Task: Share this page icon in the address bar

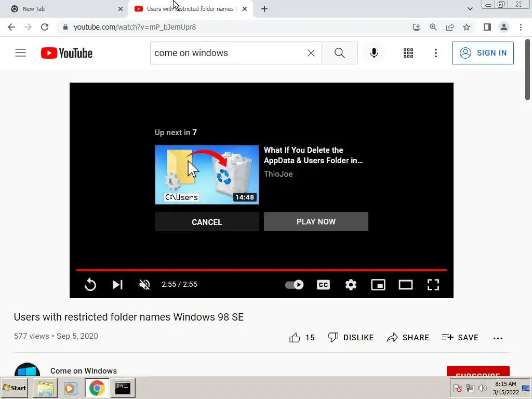Action: pos(450,27)
